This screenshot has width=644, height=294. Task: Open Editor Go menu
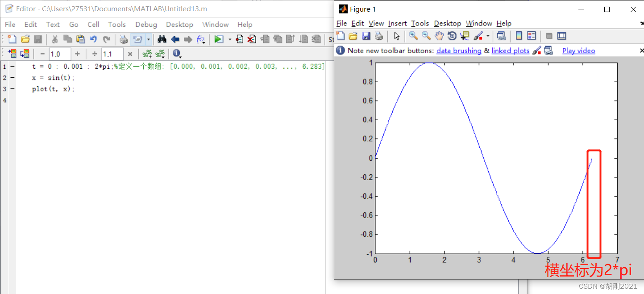click(x=74, y=25)
